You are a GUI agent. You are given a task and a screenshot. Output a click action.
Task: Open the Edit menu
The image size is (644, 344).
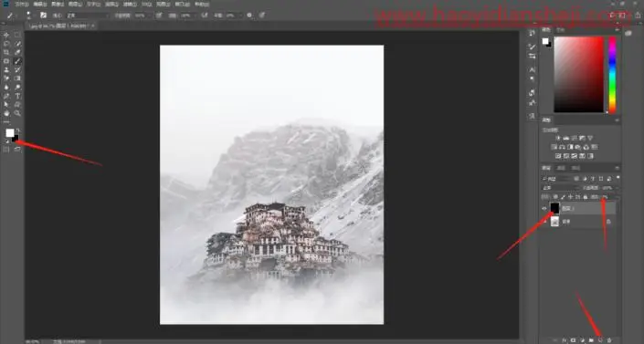[x=40, y=4]
